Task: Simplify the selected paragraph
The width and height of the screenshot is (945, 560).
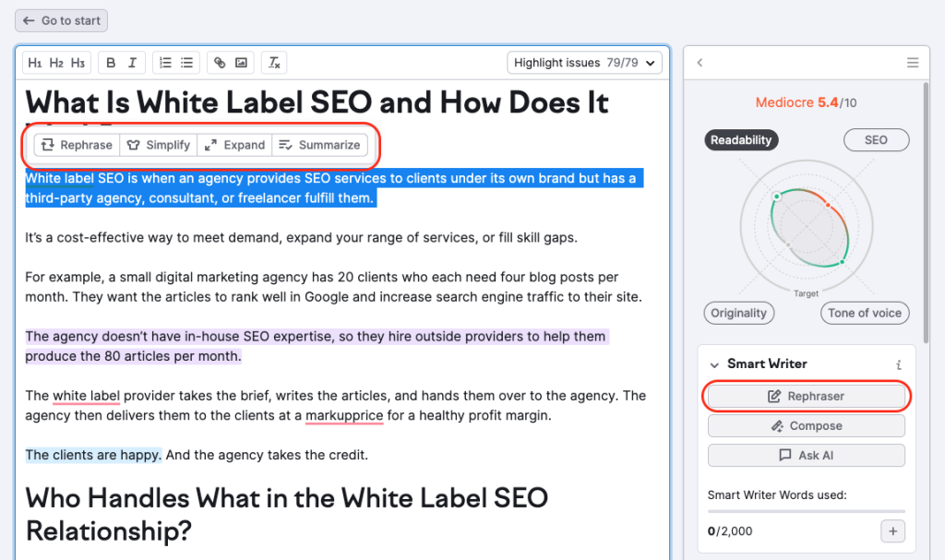Action: [159, 145]
